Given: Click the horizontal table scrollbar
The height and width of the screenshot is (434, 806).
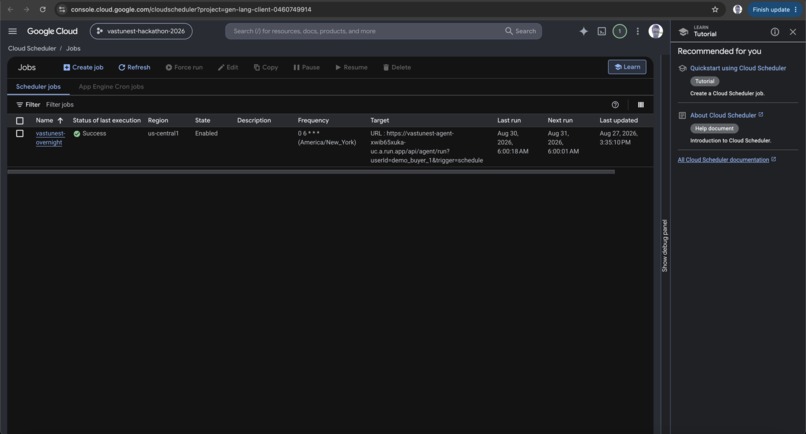Looking at the screenshot, I should [x=311, y=172].
